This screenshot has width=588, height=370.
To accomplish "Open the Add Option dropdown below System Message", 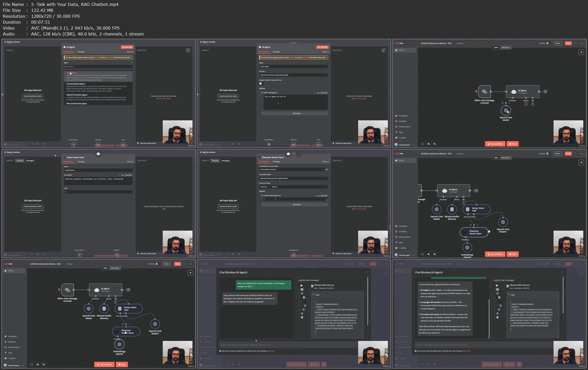I will (x=294, y=113).
